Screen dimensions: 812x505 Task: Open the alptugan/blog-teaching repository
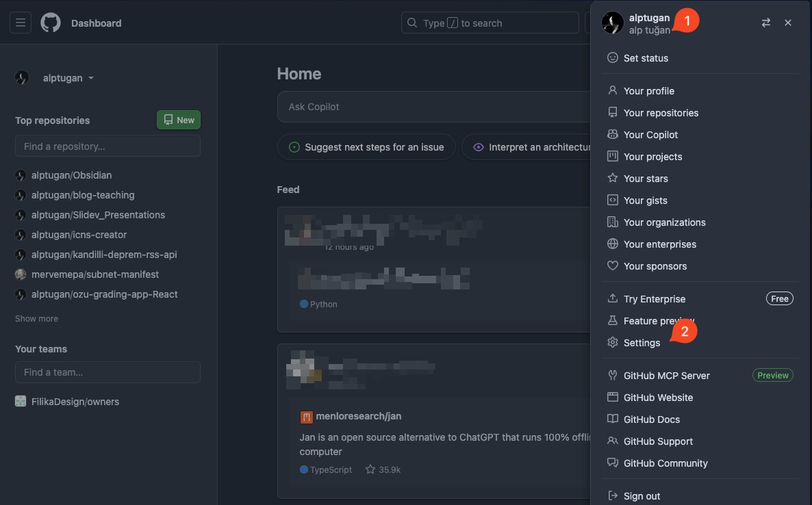coord(83,194)
